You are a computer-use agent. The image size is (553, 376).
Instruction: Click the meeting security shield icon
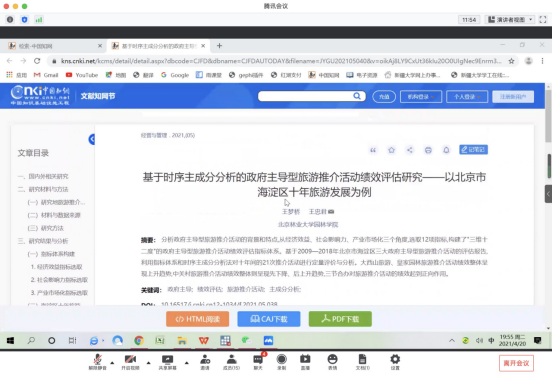point(24,20)
